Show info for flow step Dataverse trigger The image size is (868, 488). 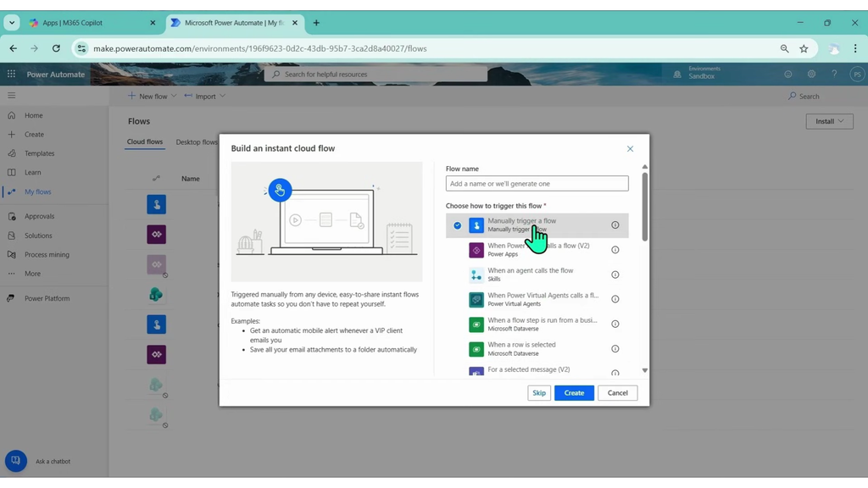pyautogui.click(x=615, y=324)
